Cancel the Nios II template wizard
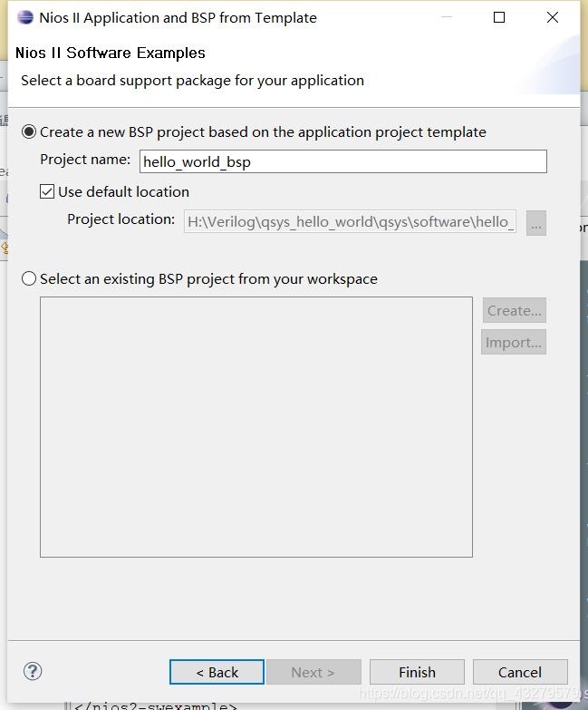Viewport: 588px width, 710px height. [x=520, y=672]
